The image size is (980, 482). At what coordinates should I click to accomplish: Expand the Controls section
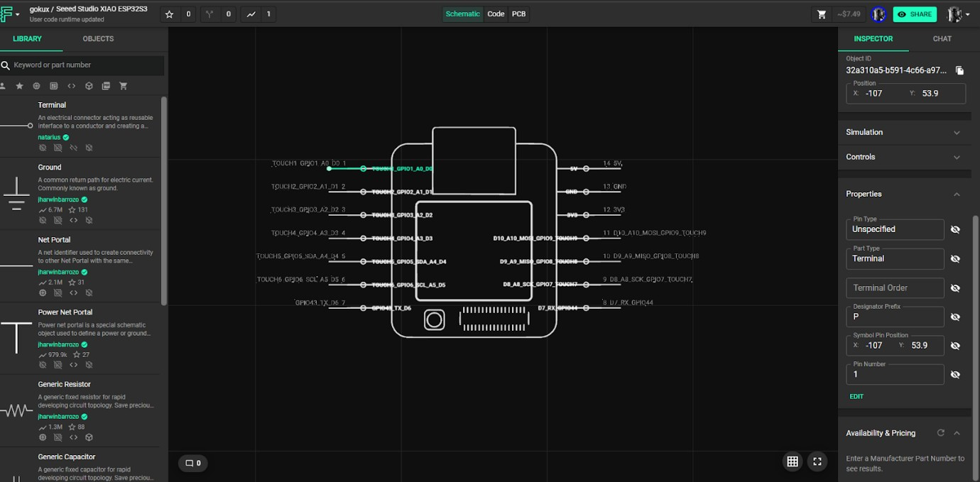pos(904,157)
